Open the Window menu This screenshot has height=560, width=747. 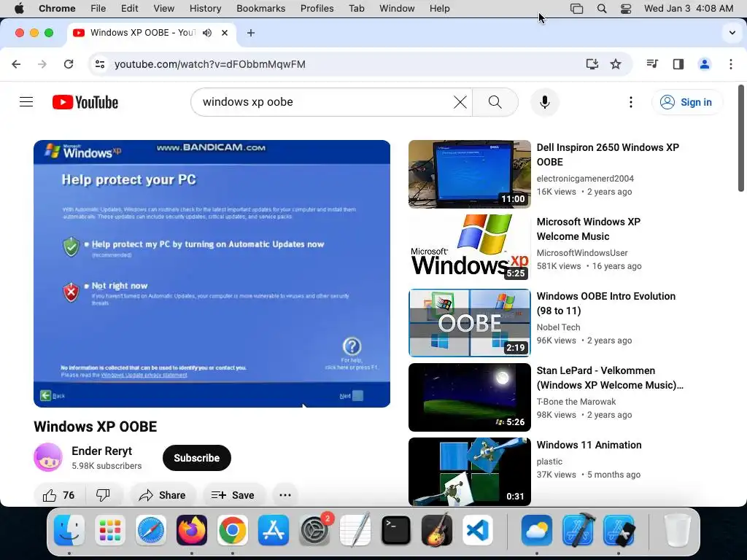point(397,9)
